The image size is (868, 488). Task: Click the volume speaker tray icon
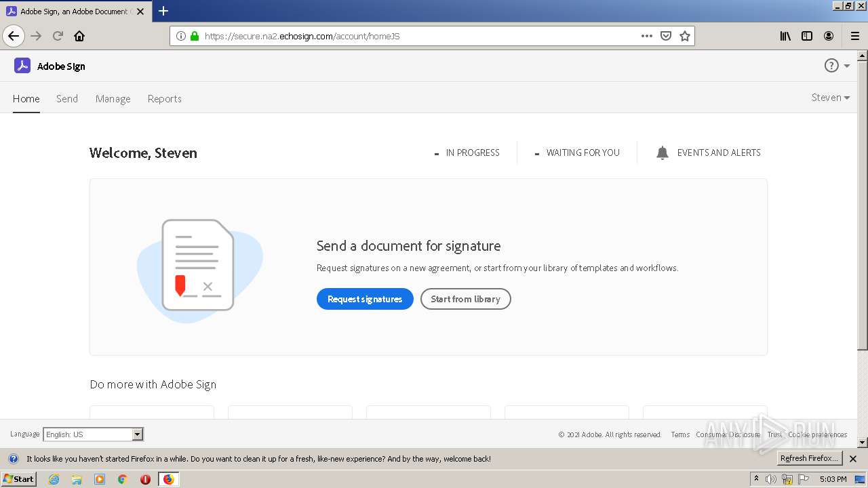tap(771, 479)
